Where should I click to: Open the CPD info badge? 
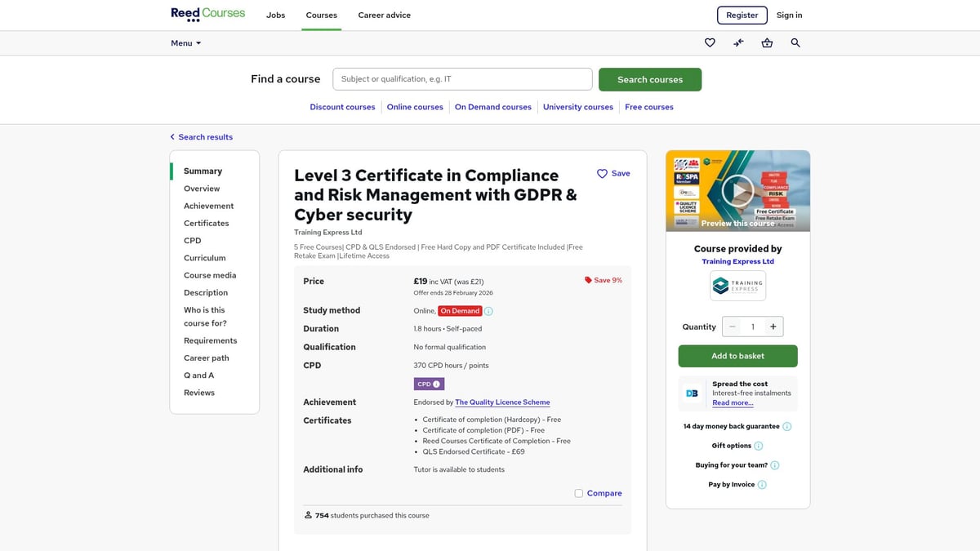pyautogui.click(x=429, y=383)
